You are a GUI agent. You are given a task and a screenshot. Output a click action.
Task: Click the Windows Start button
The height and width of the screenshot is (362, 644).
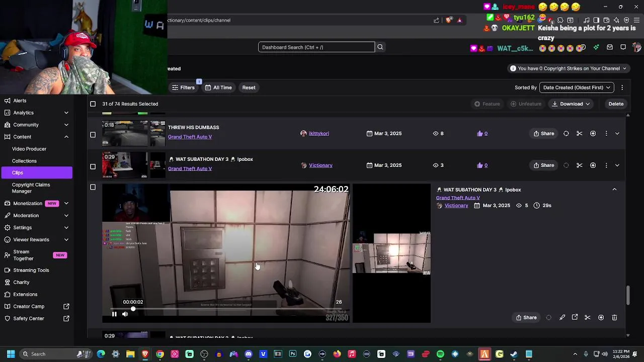point(11,354)
